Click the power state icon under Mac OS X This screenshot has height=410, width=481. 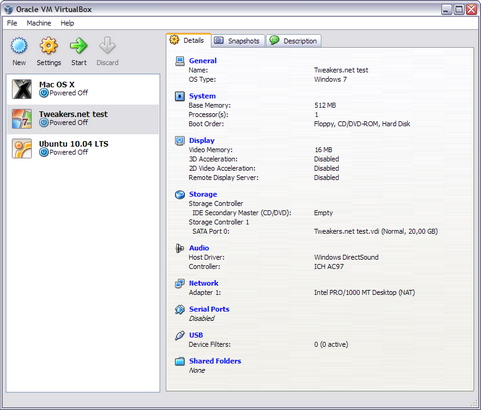coord(44,93)
